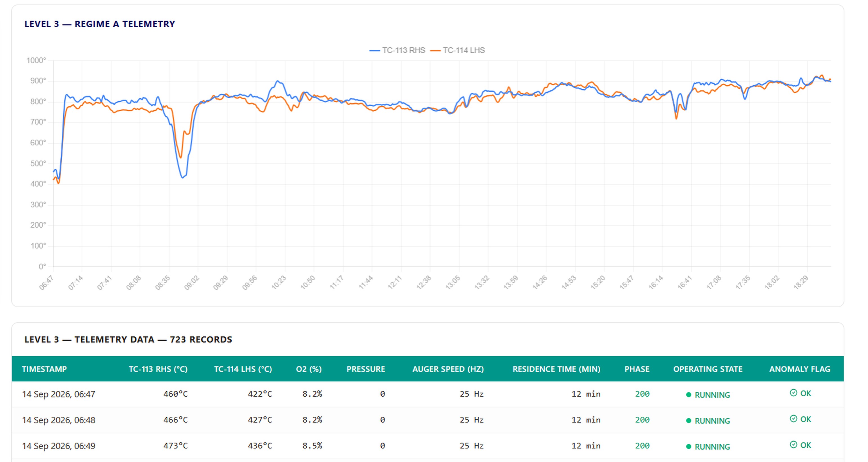Select the '14 Sep 2026, 06:47' timestamp cell
Screen dimensions: 868x462
tap(59, 394)
